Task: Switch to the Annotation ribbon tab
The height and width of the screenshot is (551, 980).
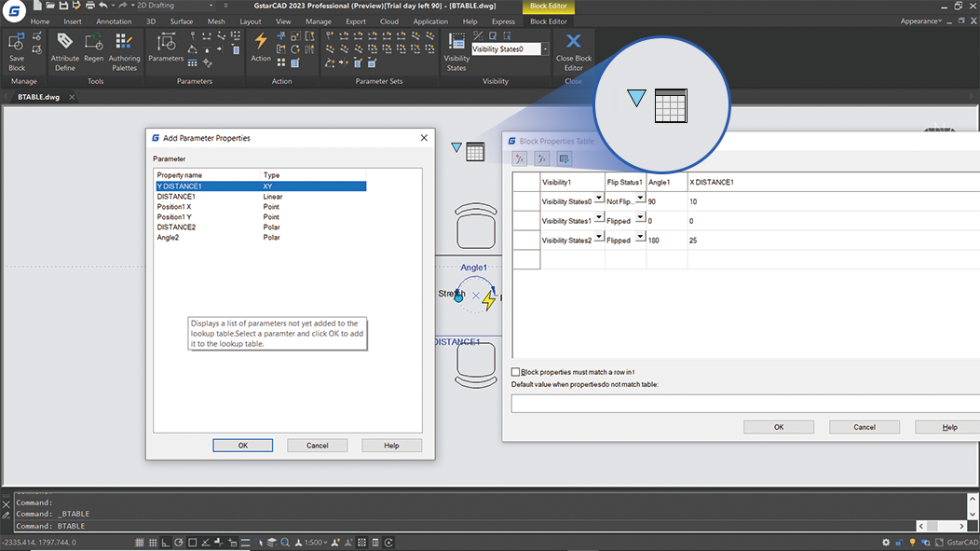Action: coord(114,21)
